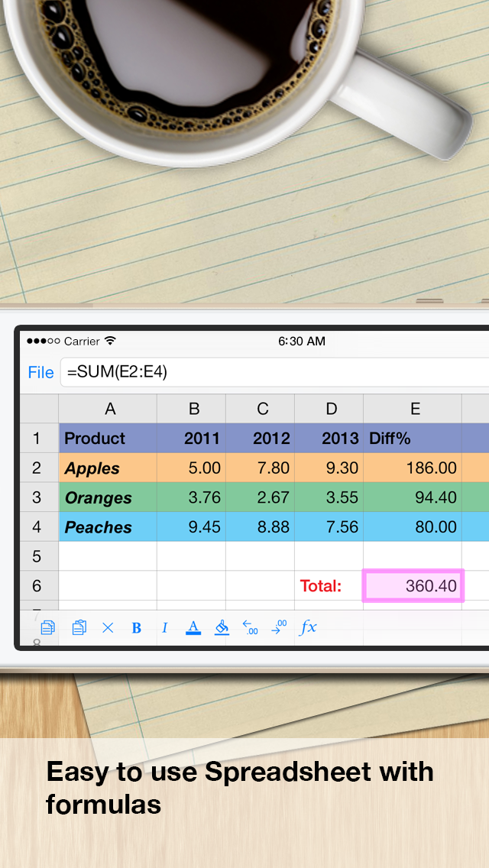489x868 pixels.
Task: Select the "2011" header cell
Action: (x=192, y=439)
